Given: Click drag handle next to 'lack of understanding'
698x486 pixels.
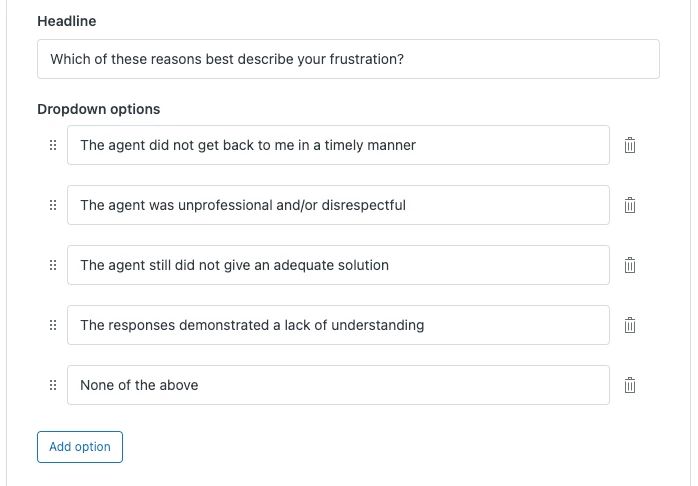Looking at the screenshot, I should coord(53,325).
